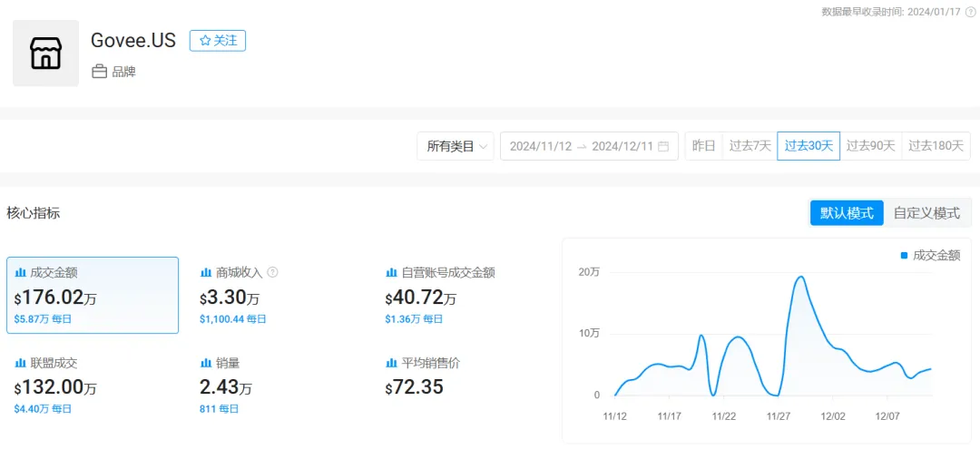Click the 11/12 label on chart axis
Screen dimensions: 980x449
pos(614,415)
